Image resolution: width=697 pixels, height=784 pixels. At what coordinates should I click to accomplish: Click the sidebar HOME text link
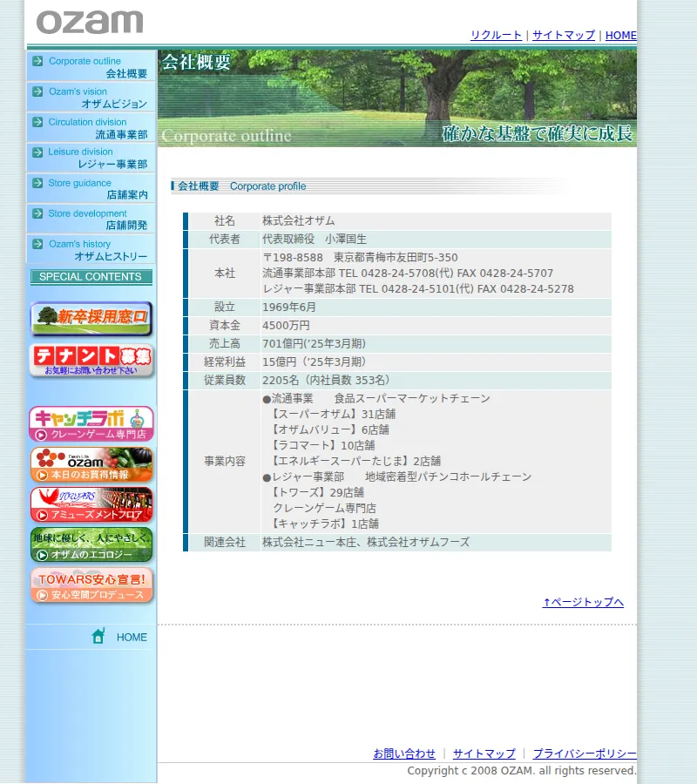[x=132, y=638]
